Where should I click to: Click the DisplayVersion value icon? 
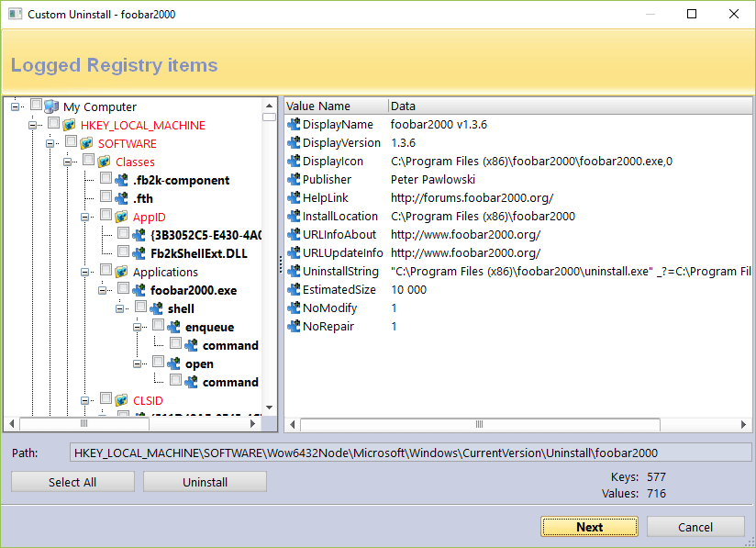tap(294, 143)
